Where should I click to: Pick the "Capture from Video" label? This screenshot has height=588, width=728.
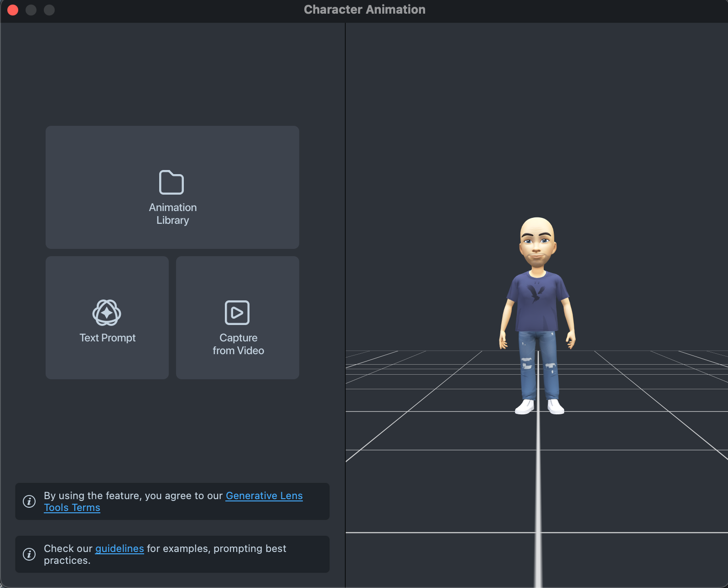coord(238,344)
